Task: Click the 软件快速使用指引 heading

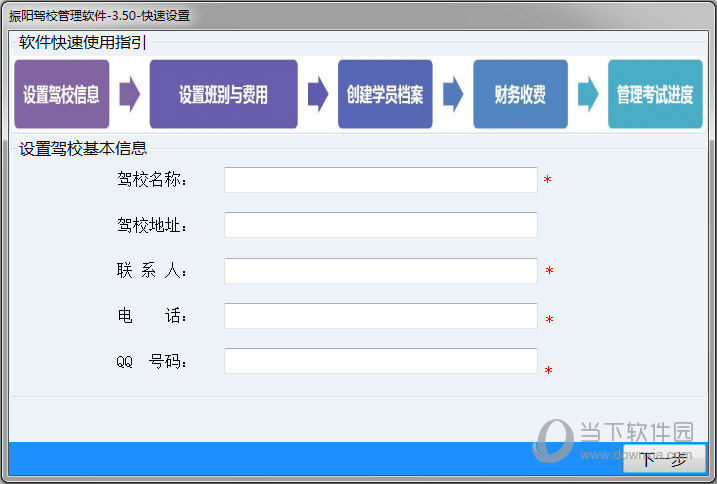Action: click(x=83, y=43)
